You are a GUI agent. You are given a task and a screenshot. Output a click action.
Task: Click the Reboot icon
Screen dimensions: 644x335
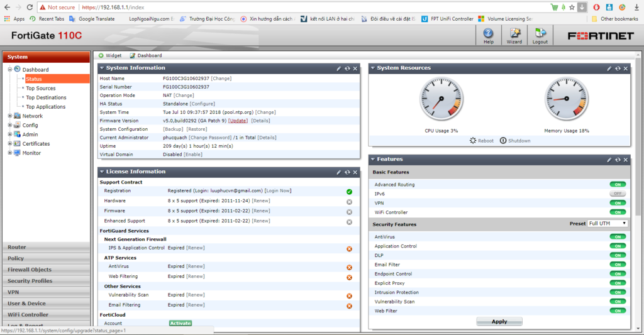[473, 140]
